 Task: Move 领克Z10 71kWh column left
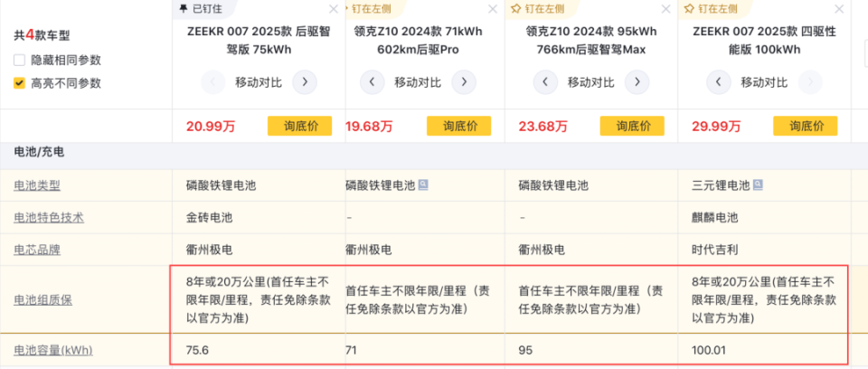[372, 82]
